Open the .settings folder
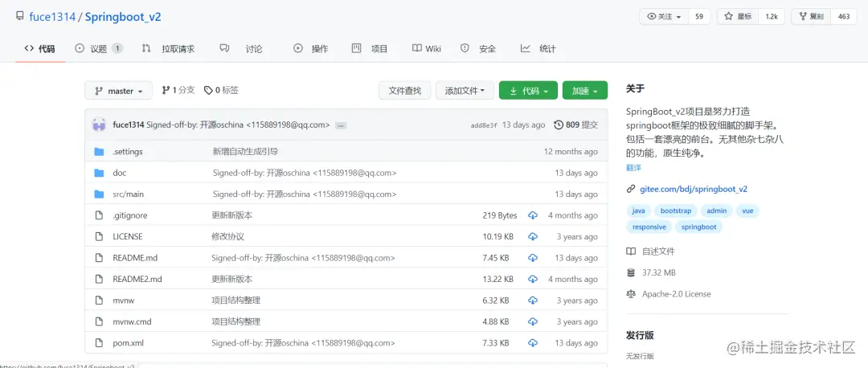 [x=127, y=152]
